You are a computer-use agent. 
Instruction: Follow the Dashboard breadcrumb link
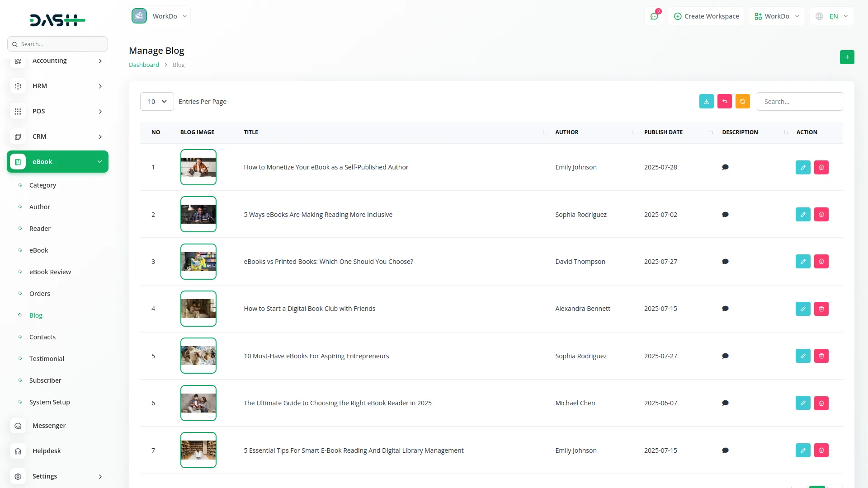[144, 65]
